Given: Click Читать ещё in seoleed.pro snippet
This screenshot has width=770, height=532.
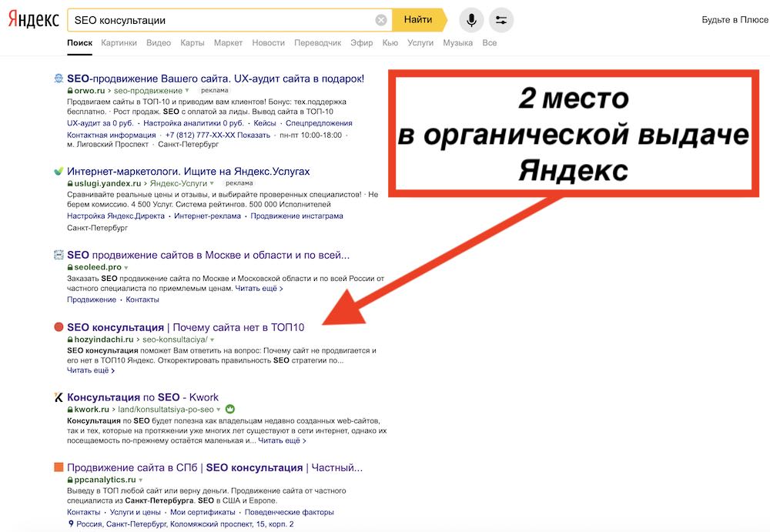Looking at the screenshot, I should point(259,289).
